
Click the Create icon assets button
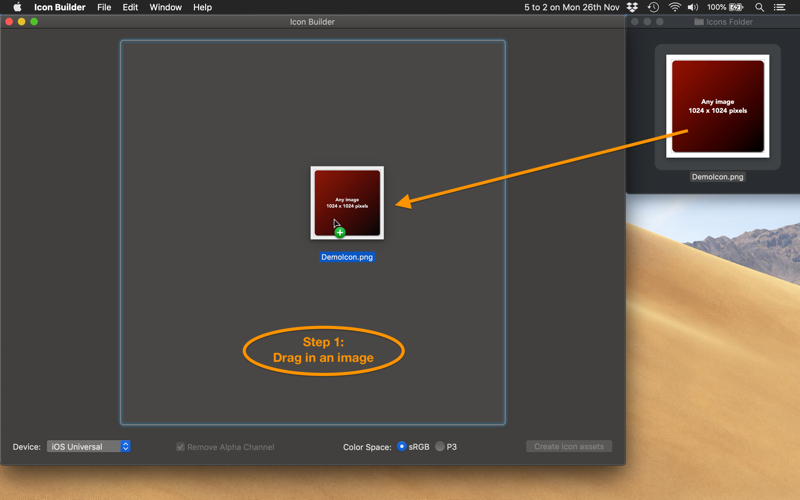coord(569,446)
